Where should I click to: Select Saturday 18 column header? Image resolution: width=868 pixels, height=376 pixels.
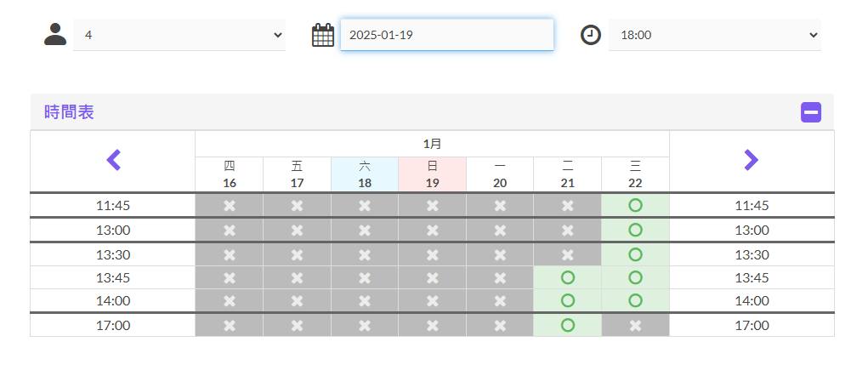365,174
